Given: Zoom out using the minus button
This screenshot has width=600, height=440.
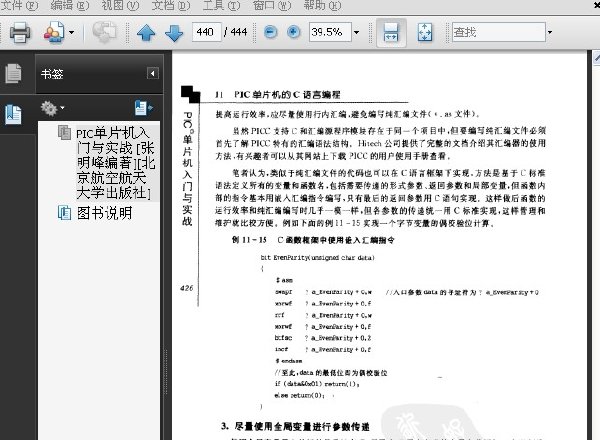Looking at the screenshot, I should pos(271,32).
